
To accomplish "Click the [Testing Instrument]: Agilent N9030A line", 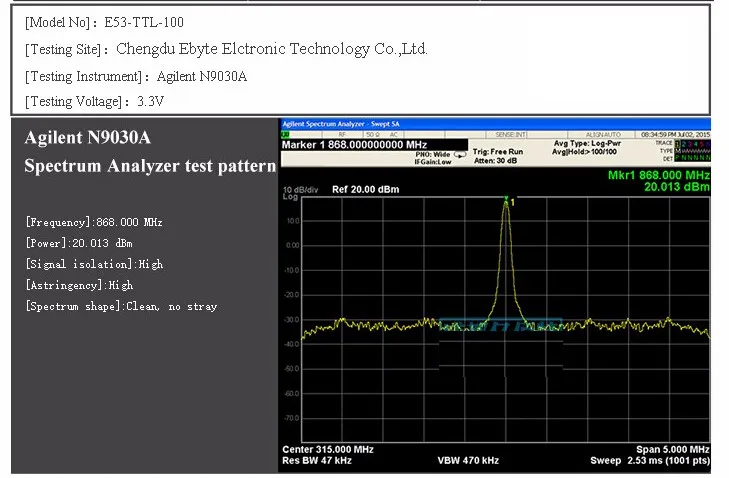I will point(136,76).
